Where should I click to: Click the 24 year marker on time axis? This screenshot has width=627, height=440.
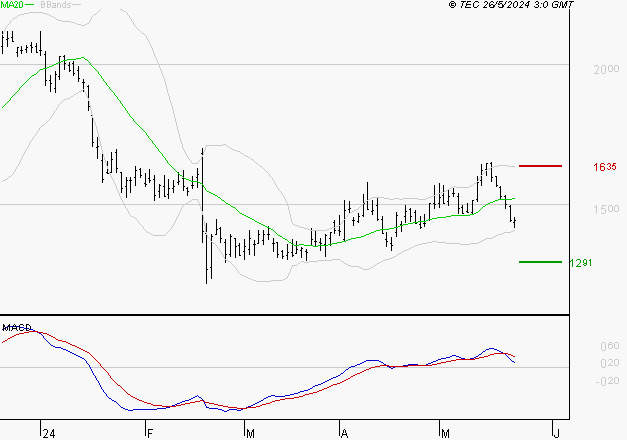coord(49,434)
